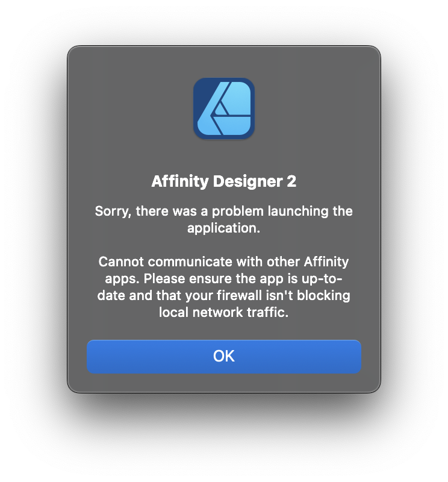The image size is (448, 482).
Task: Click the 'OK' label text
Action: pos(223,356)
